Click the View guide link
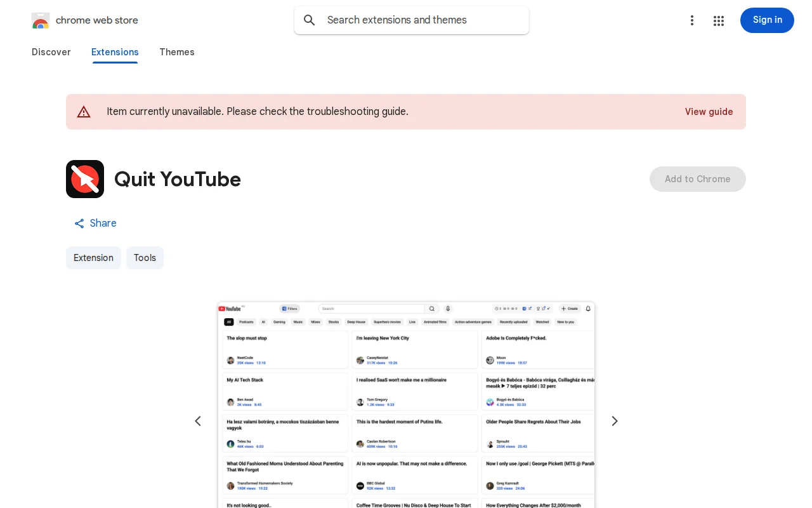812x508 pixels. [x=709, y=112]
